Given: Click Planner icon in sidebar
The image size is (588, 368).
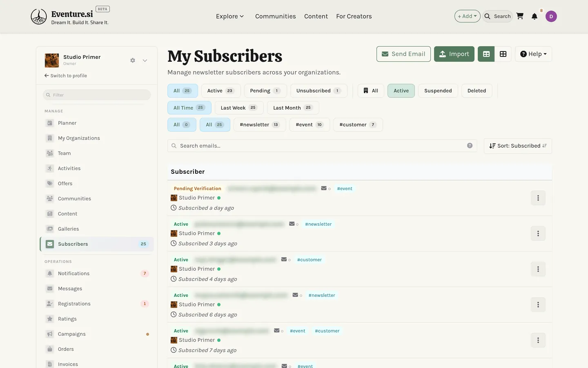Looking at the screenshot, I should (x=50, y=123).
